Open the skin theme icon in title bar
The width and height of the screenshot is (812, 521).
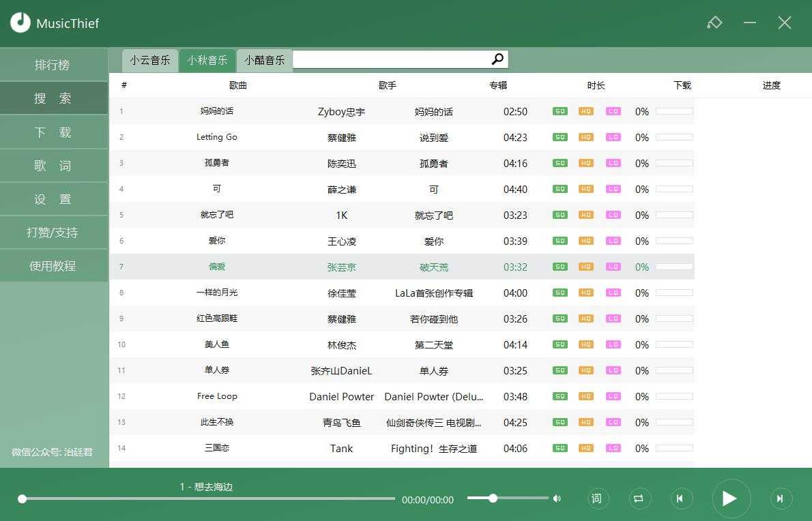pos(714,23)
